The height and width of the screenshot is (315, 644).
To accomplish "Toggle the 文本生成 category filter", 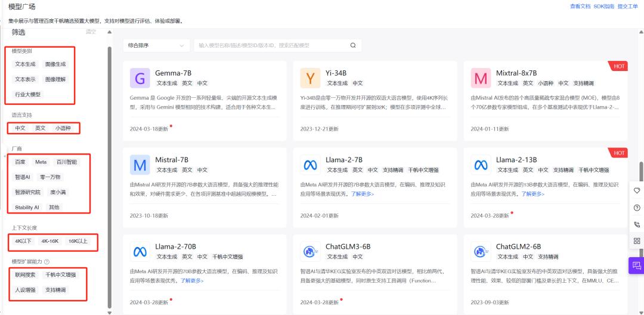I will coord(25,64).
